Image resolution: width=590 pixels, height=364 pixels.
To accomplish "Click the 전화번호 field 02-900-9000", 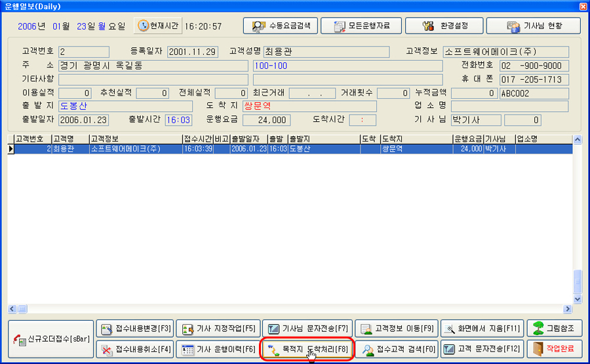I will point(534,65).
